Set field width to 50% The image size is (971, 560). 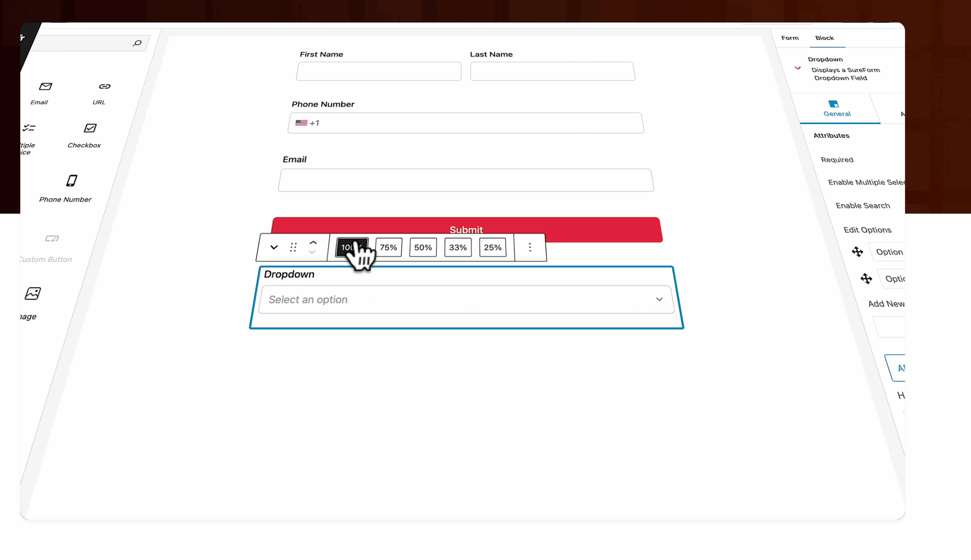[x=422, y=247]
